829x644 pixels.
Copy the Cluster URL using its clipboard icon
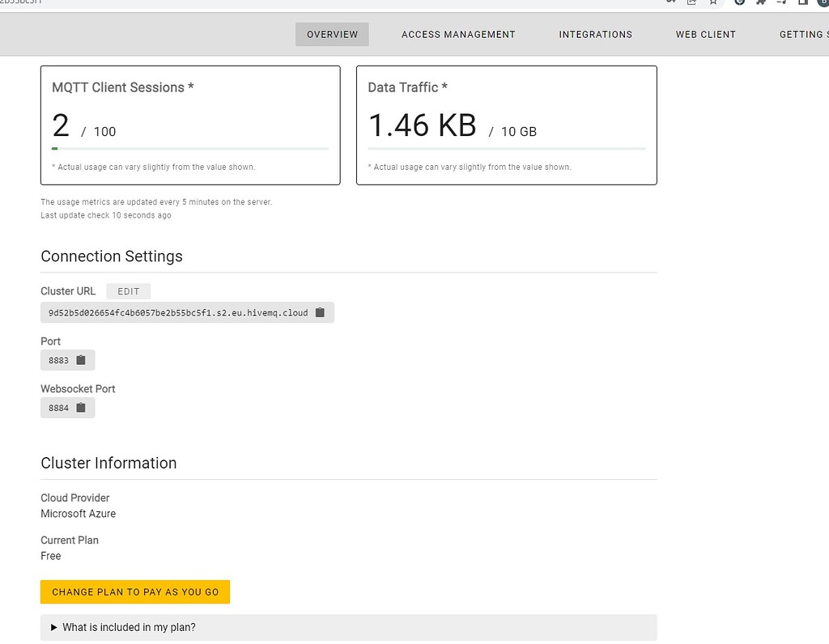click(x=320, y=312)
